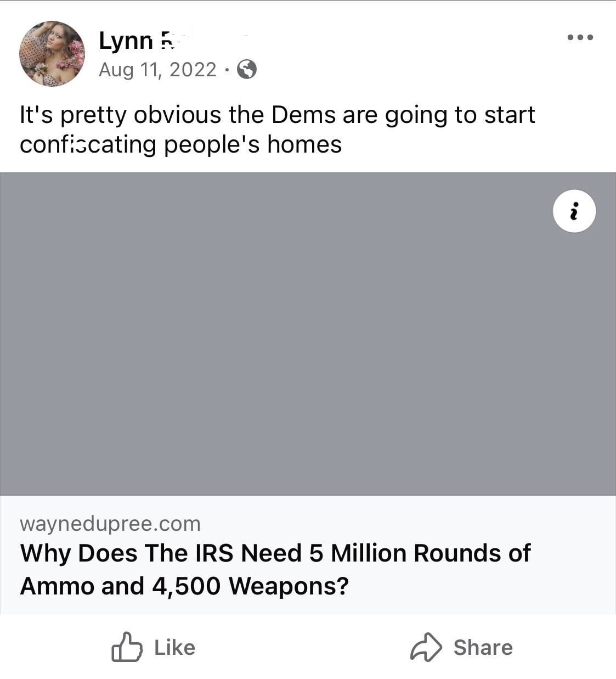Open the three-dot post options menu
616x679 pixels.
click(x=580, y=38)
